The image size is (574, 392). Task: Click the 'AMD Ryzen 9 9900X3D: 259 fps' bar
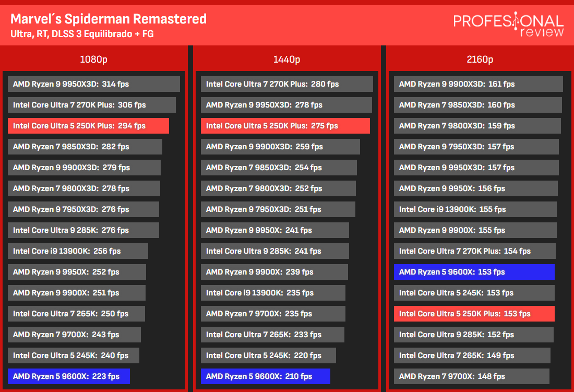tap(280, 147)
